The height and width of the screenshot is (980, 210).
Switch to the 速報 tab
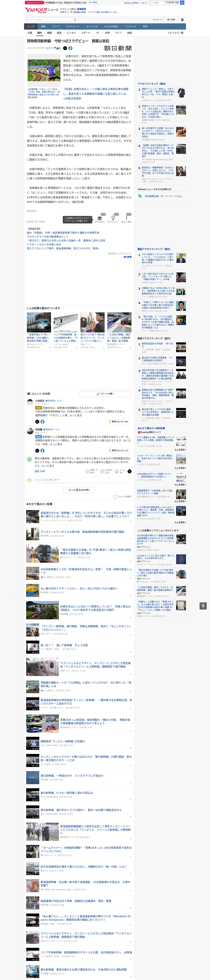pyautogui.click(x=43, y=27)
